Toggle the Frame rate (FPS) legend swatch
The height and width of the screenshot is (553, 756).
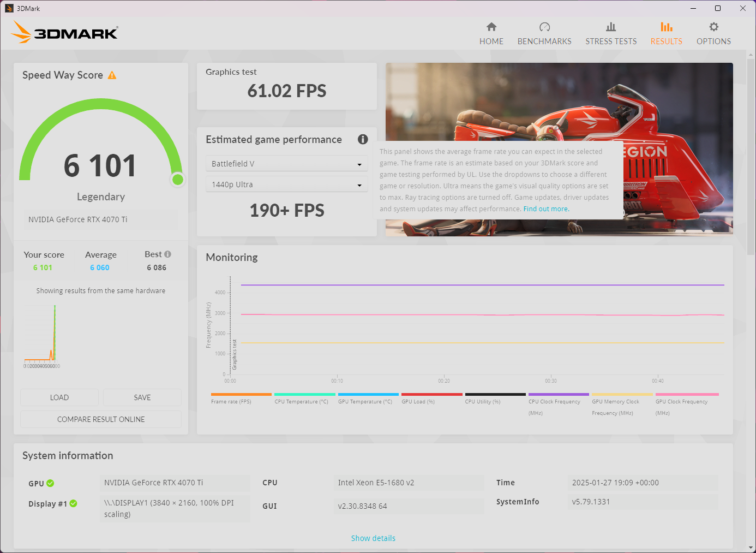point(241,394)
